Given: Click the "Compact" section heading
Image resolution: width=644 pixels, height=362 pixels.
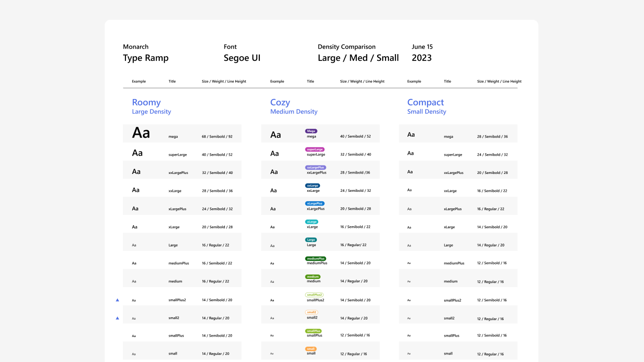Looking at the screenshot, I should pos(426,102).
